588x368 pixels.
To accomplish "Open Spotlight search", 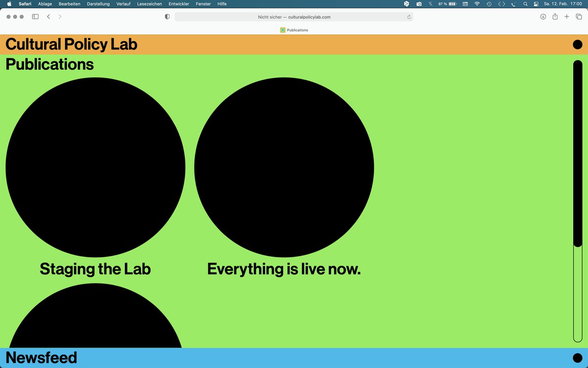I will (x=525, y=3).
